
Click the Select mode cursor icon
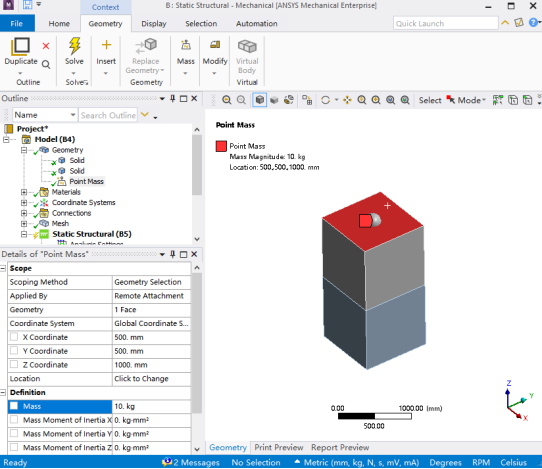tap(450, 100)
